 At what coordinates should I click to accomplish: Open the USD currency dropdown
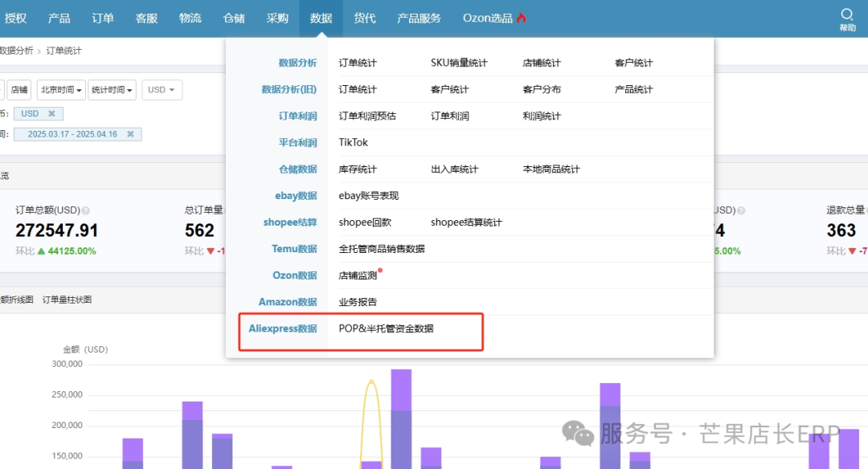pos(162,90)
